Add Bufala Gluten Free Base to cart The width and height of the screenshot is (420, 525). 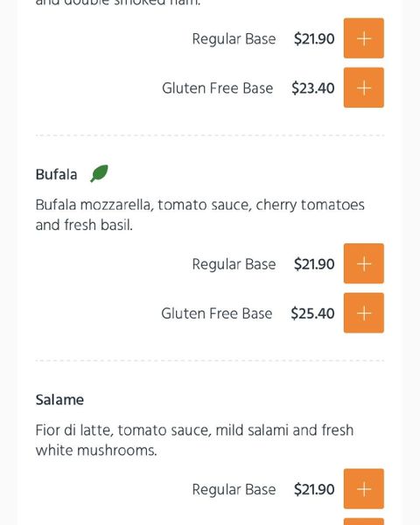(364, 313)
